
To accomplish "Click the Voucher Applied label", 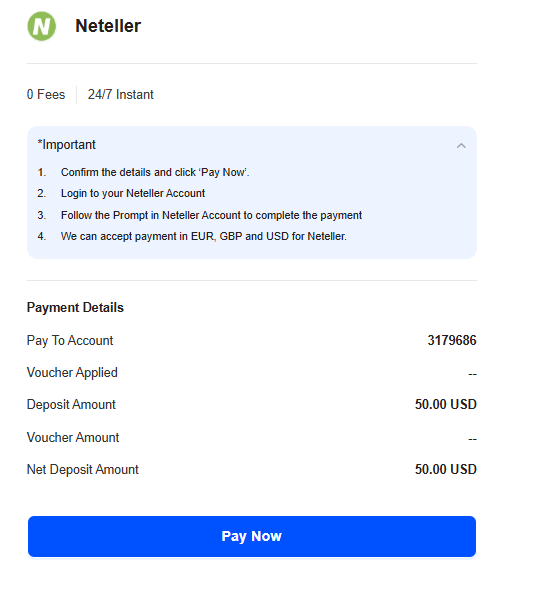I will pyautogui.click(x=72, y=373).
